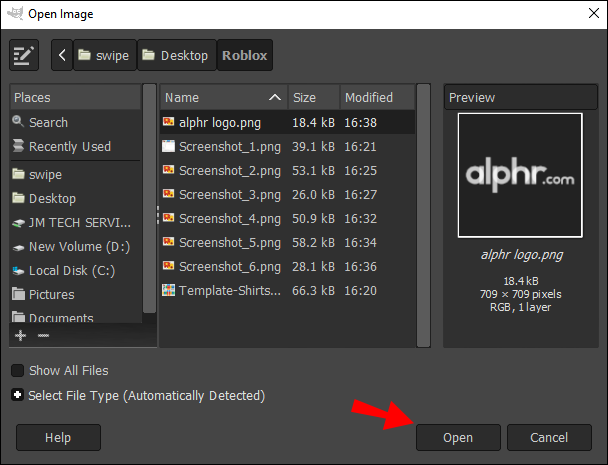Click the sort arrow in Name column
The width and height of the screenshot is (608, 465).
275,97
